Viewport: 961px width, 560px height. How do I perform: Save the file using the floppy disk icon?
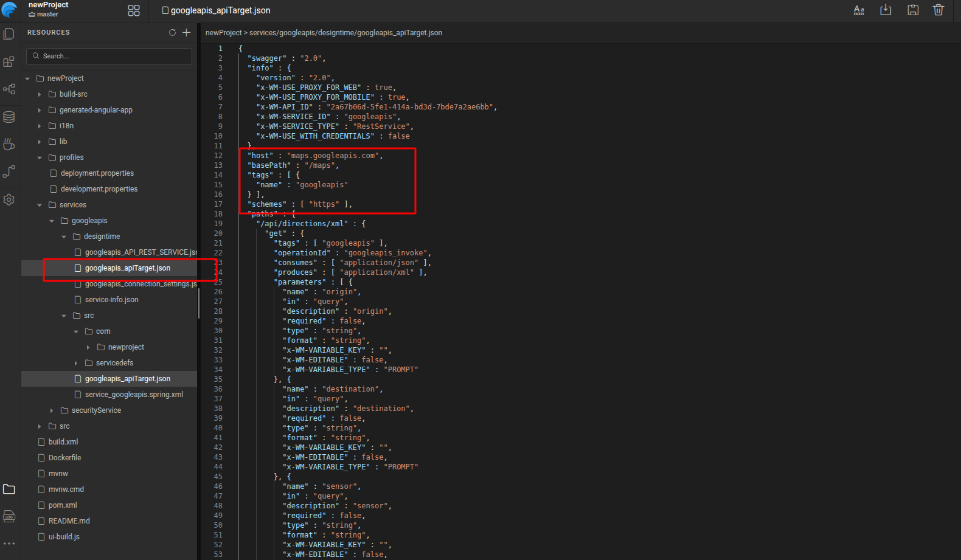click(913, 10)
